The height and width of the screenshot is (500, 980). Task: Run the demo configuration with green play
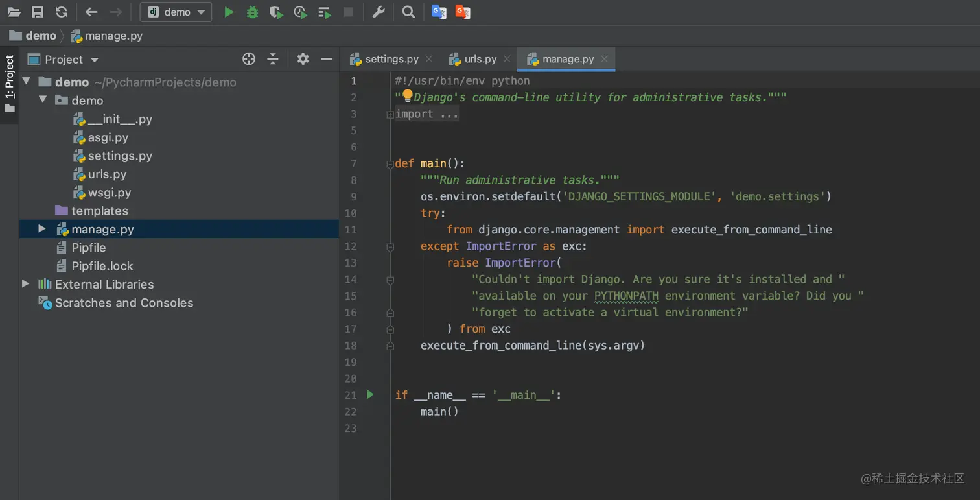click(x=229, y=12)
